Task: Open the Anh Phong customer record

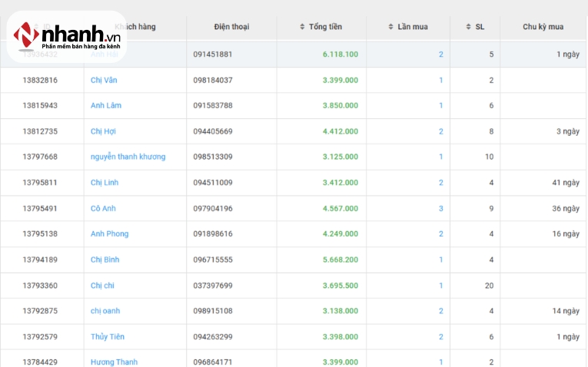Action: pos(109,233)
